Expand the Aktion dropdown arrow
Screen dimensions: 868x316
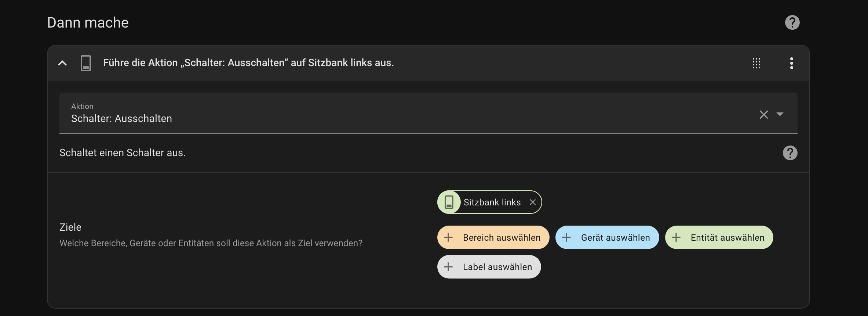pyautogui.click(x=780, y=114)
